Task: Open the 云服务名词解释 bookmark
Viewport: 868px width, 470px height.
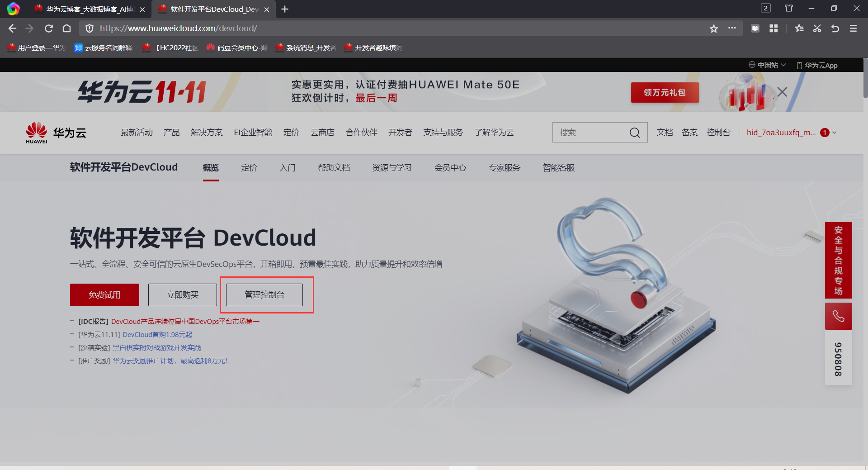Action: pos(104,47)
